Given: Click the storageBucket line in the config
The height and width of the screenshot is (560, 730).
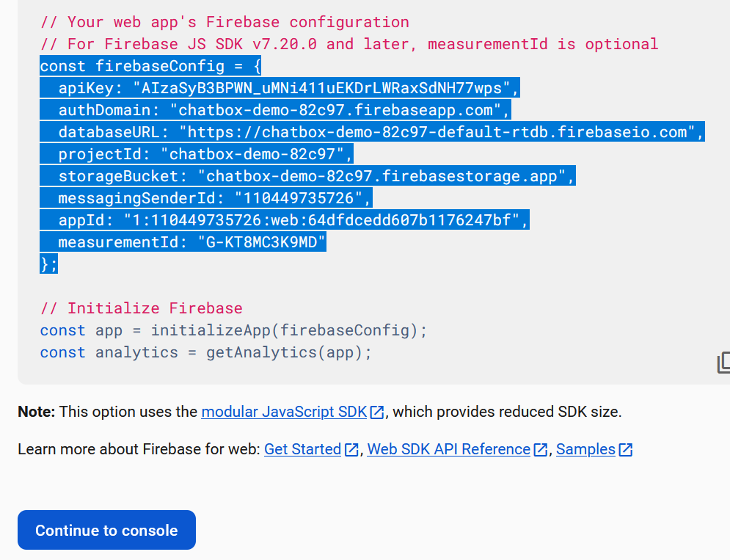Looking at the screenshot, I should point(307,175).
